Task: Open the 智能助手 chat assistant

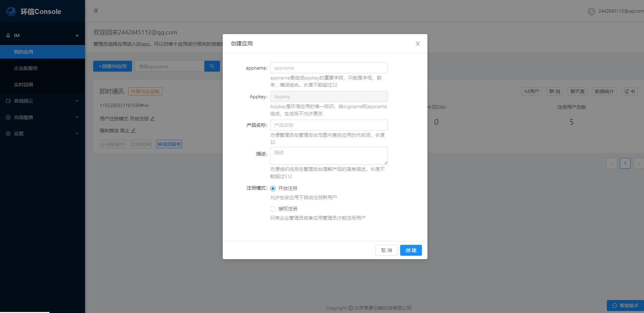Action: click(x=625, y=305)
